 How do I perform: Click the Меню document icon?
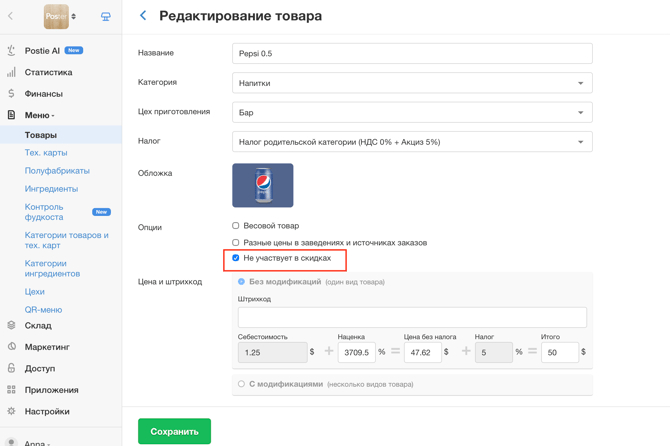pos(12,115)
